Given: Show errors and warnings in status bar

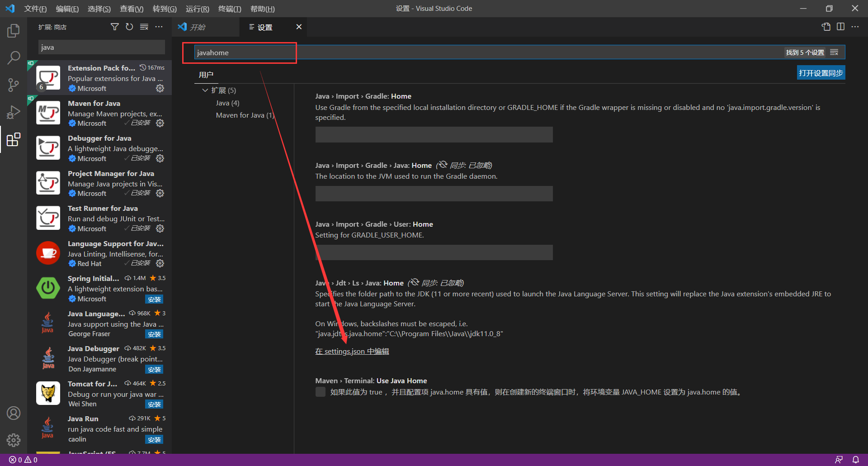Looking at the screenshot, I should (24, 460).
